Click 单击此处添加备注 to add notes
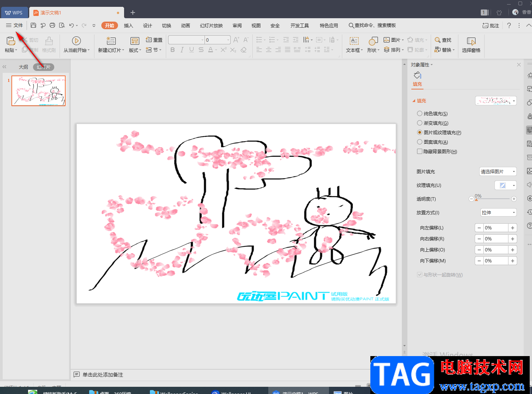Viewport: 532px width, 394px height. [x=103, y=375]
